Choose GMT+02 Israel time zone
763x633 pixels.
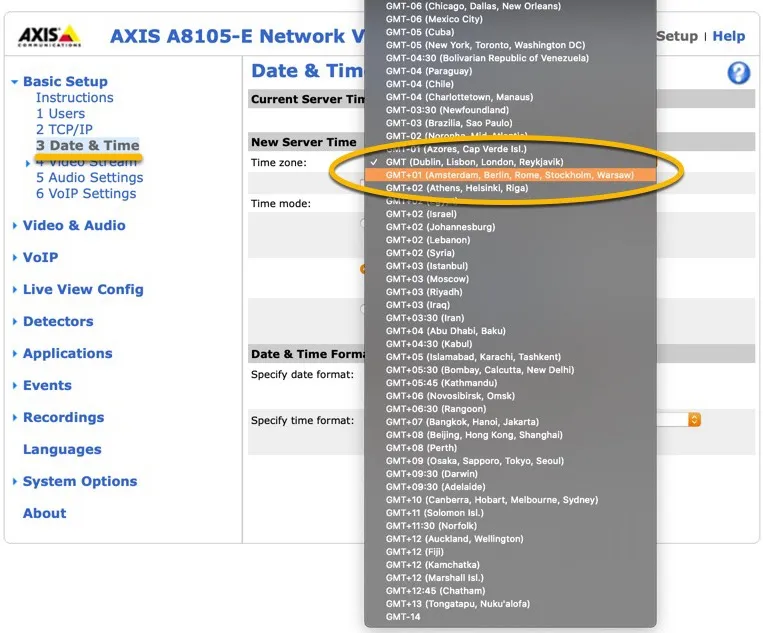click(510, 214)
